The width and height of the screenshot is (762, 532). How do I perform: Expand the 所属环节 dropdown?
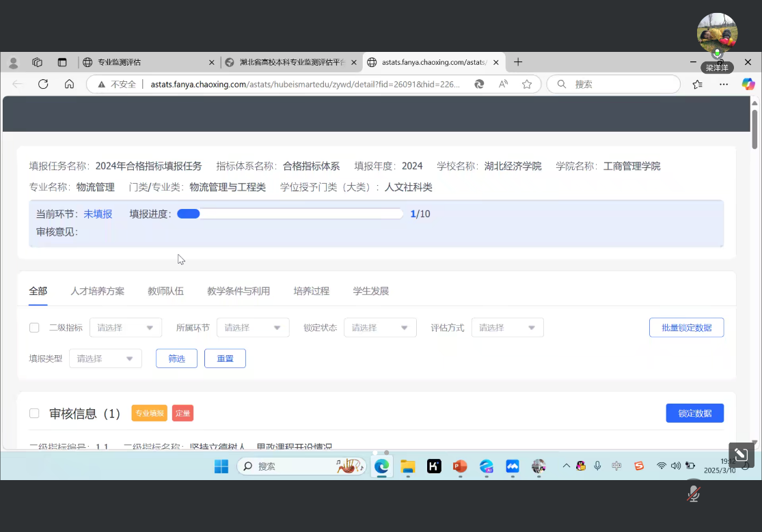[x=253, y=328]
